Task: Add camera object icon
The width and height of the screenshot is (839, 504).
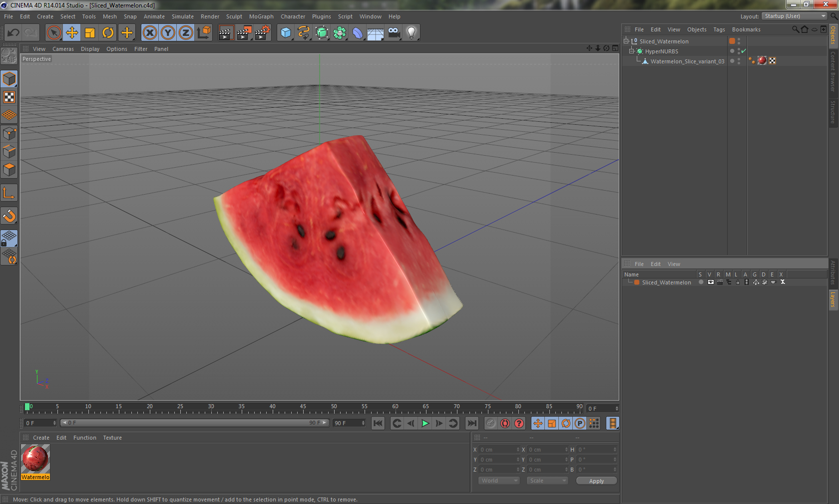Action: [x=394, y=33]
